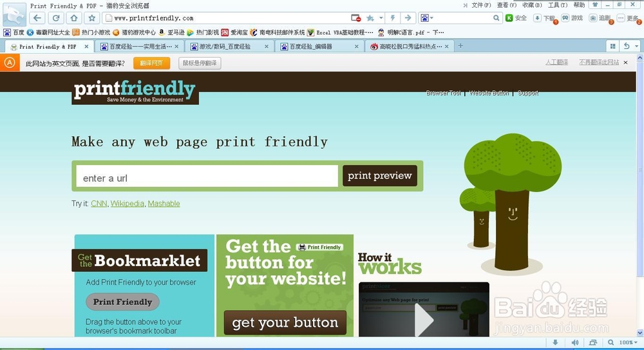This screenshot has width=644, height=350.
Task: Open the Browser Tool navigation link
Action: 444,93
